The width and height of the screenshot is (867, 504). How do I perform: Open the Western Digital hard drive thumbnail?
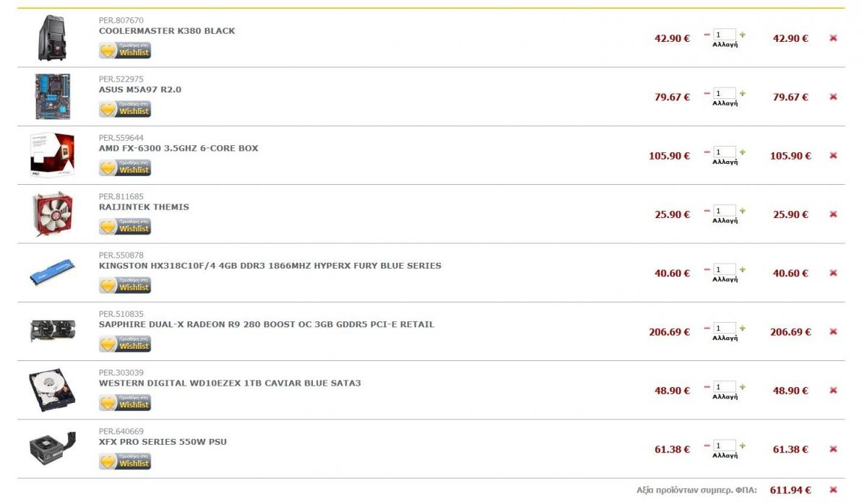pos(52,390)
